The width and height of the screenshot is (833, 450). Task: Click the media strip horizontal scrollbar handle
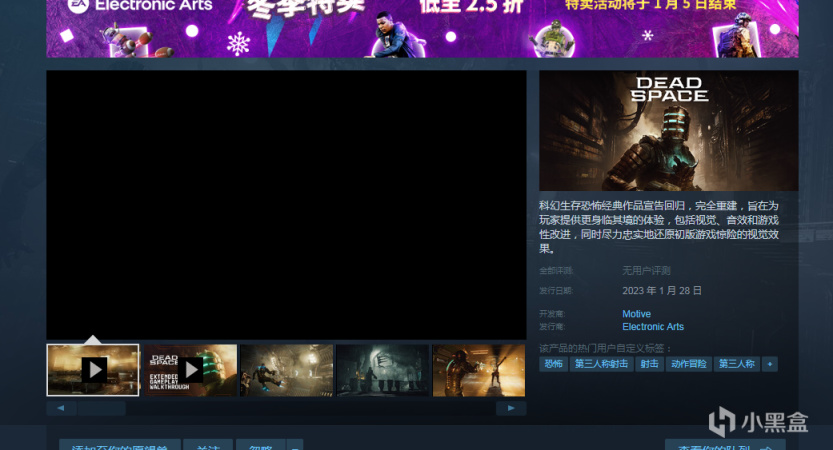tap(102, 408)
